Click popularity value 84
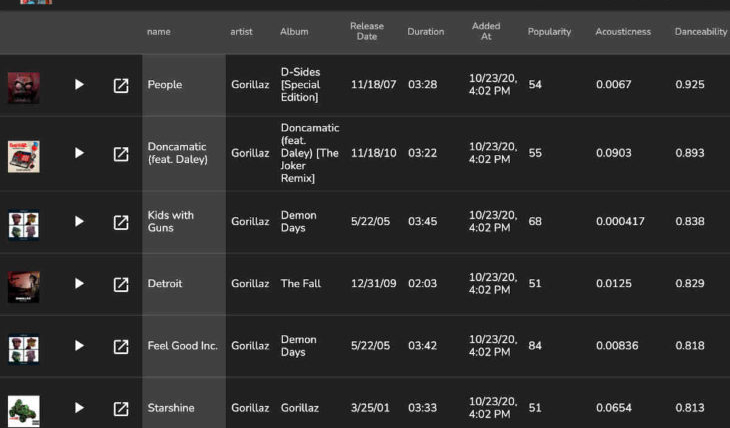This screenshot has width=730, height=428. 535,346
